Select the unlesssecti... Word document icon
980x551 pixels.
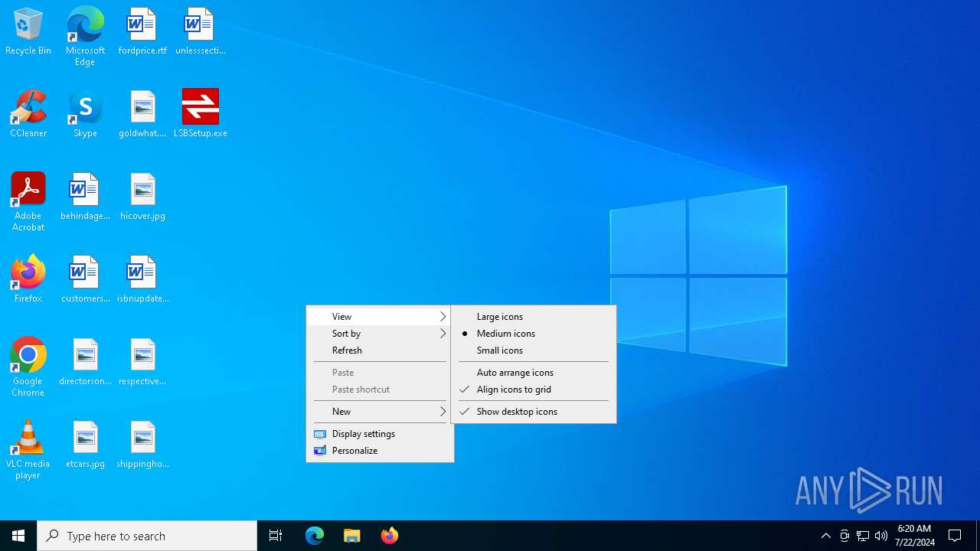[x=200, y=31]
